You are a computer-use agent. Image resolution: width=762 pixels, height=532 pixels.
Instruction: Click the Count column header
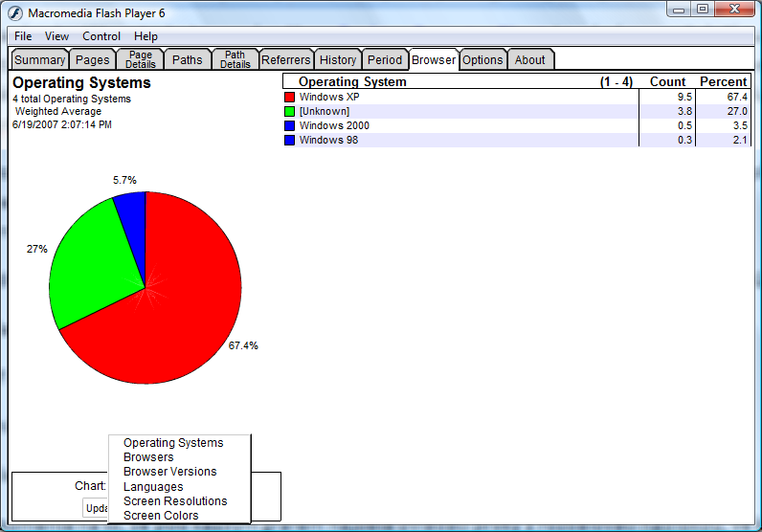pos(667,81)
